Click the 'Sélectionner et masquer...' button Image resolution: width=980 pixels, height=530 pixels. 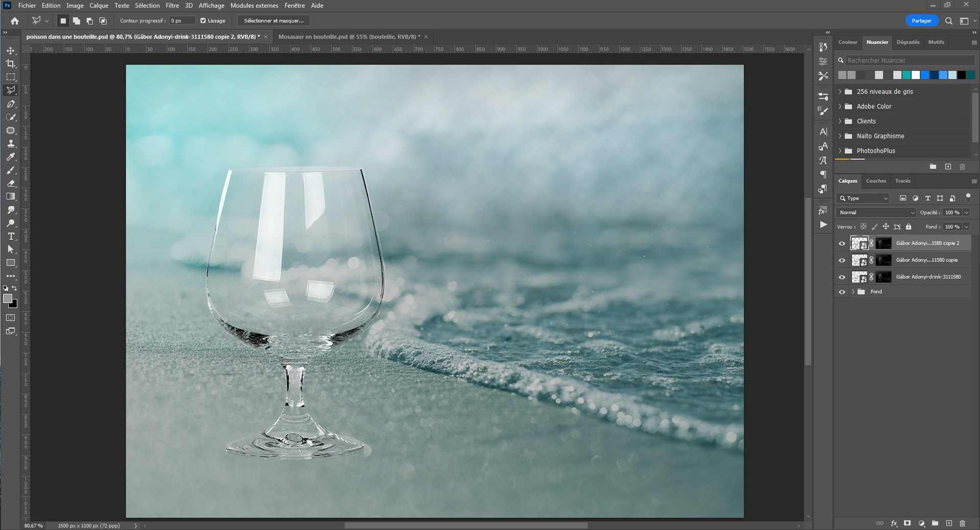point(274,21)
